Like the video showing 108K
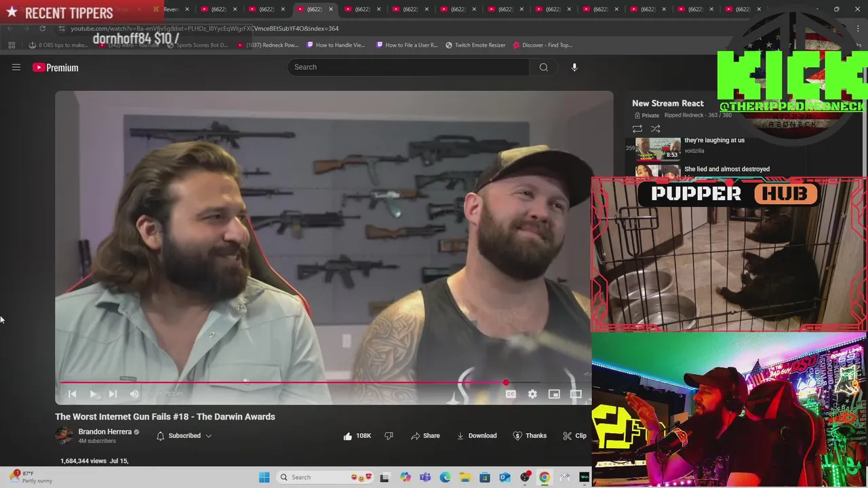868x488 pixels. [x=357, y=436]
